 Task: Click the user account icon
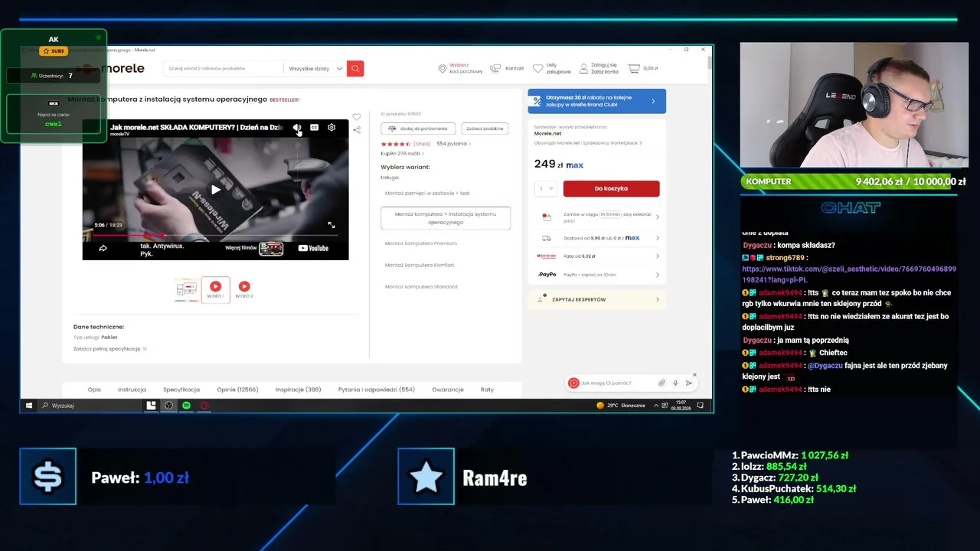point(584,68)
